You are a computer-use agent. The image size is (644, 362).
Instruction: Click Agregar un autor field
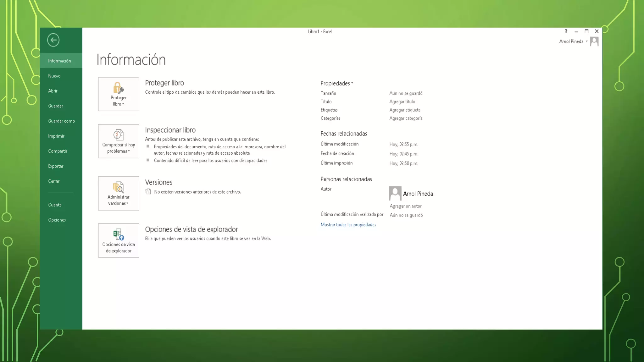pyautogui.click(x=406, y=206)
